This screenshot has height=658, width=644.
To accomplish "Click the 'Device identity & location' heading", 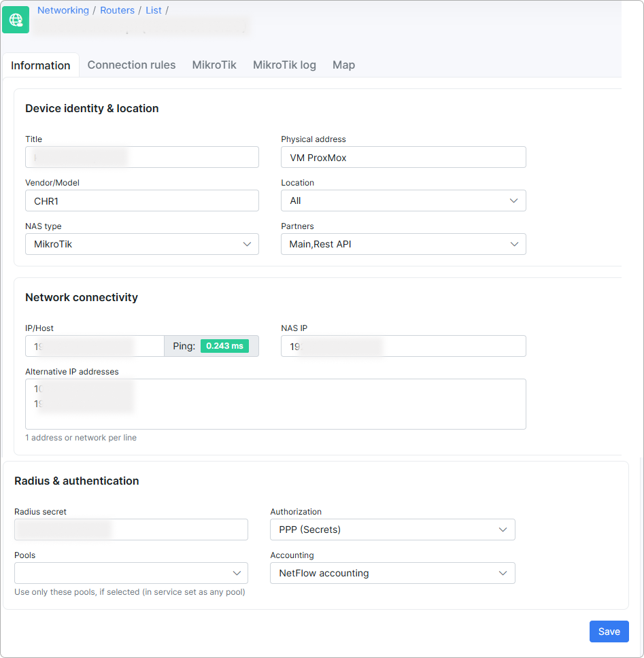I will coord(92,108).
